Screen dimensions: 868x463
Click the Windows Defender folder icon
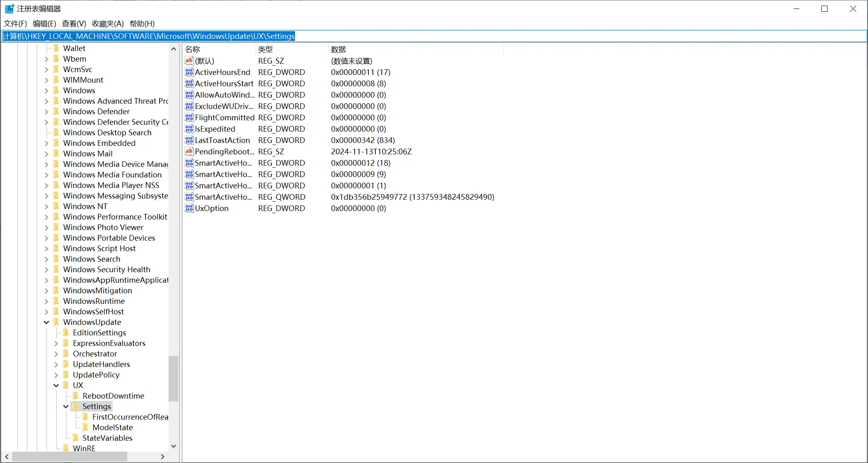tap(56, 111)
